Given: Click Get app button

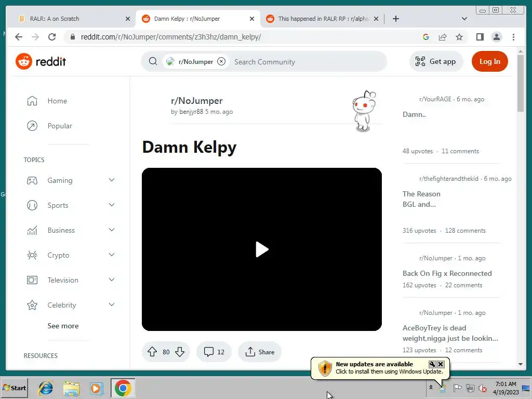Looking at the screenshot, I should click(436, 61).
